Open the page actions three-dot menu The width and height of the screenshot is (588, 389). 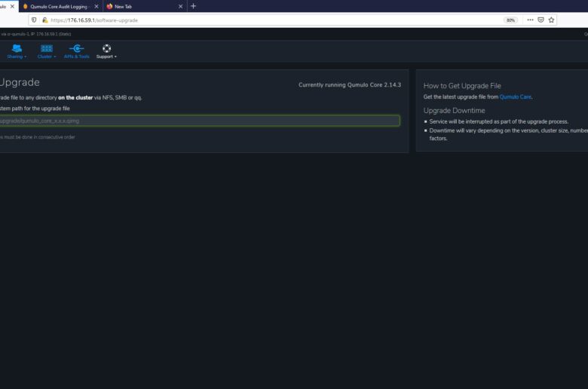pos(530,20)
